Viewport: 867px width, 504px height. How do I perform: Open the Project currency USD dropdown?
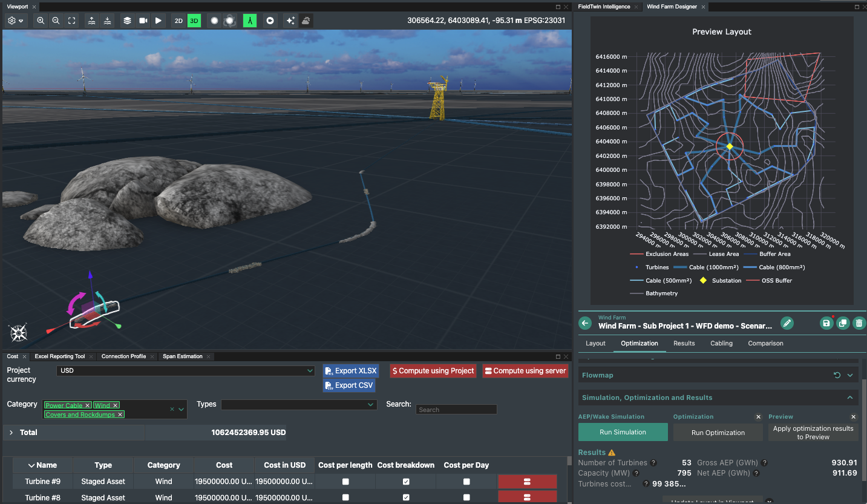(x=185, y=370)
